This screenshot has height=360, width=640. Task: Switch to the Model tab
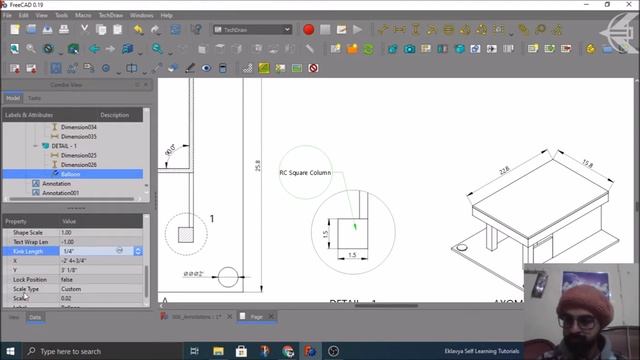point(13,98)
